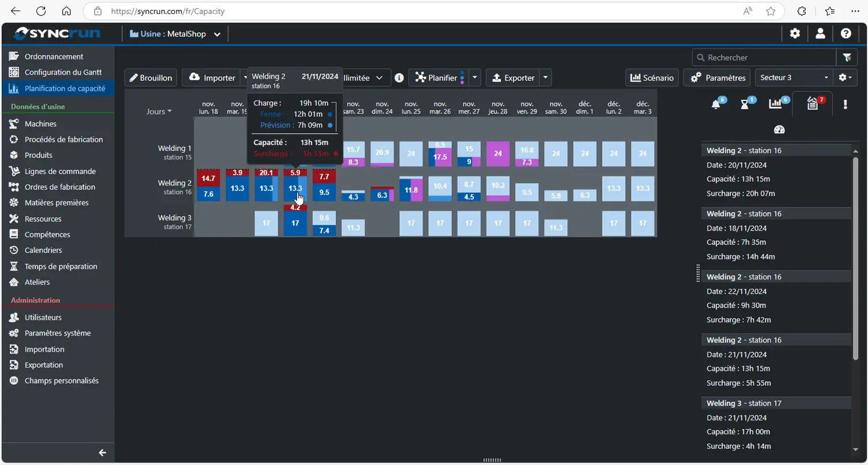The image size is (868, 465).
Task: Open the Scénario view
Action: 652,77
